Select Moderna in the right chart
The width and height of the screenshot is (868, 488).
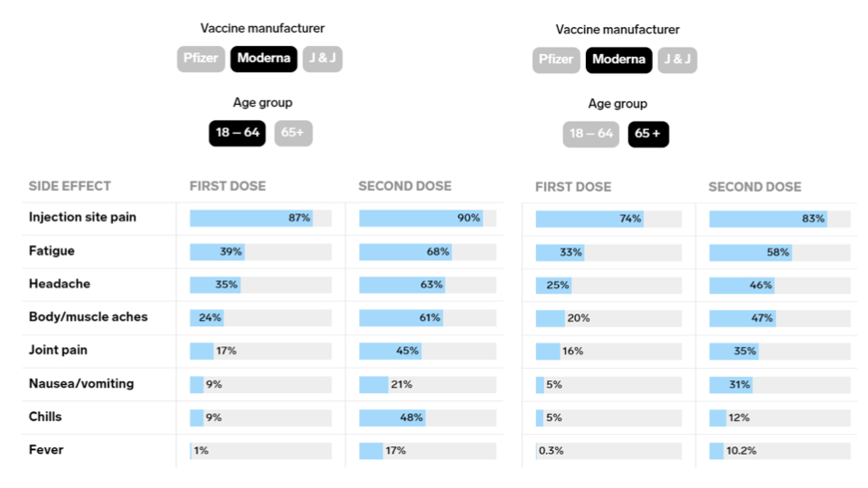click(x=618, y=60)
